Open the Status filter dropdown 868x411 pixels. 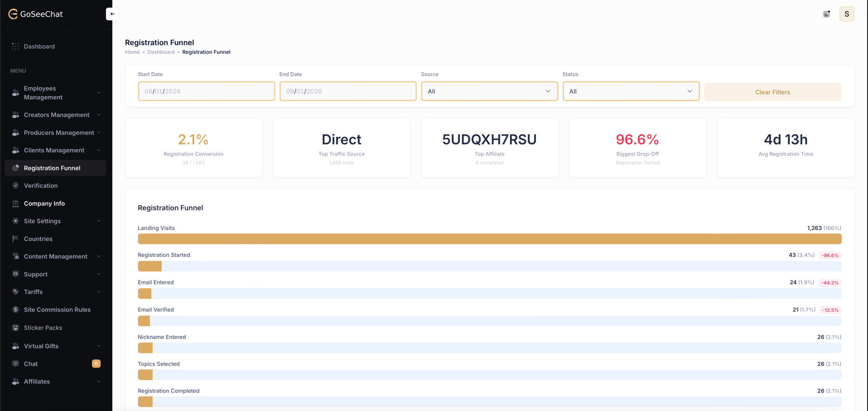[631, 91]
